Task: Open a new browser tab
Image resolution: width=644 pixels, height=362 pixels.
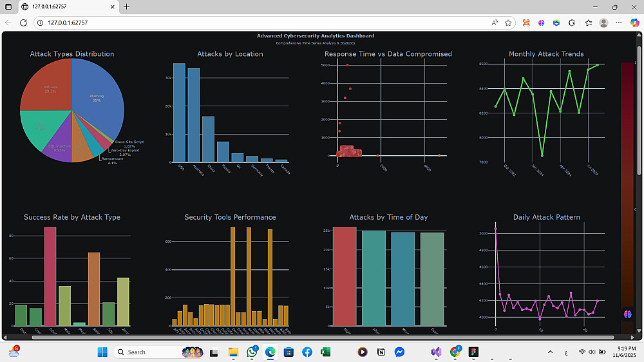Action: coord(126,6)
